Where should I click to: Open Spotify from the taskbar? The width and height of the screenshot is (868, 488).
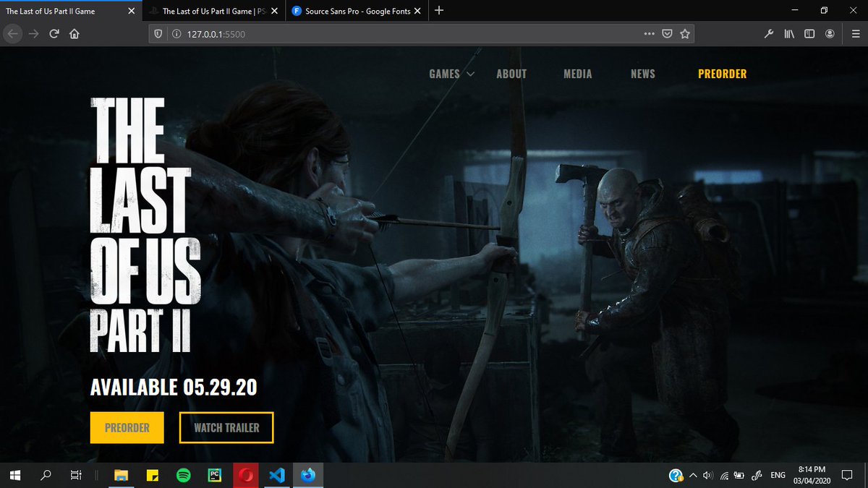tap(184, 475)
